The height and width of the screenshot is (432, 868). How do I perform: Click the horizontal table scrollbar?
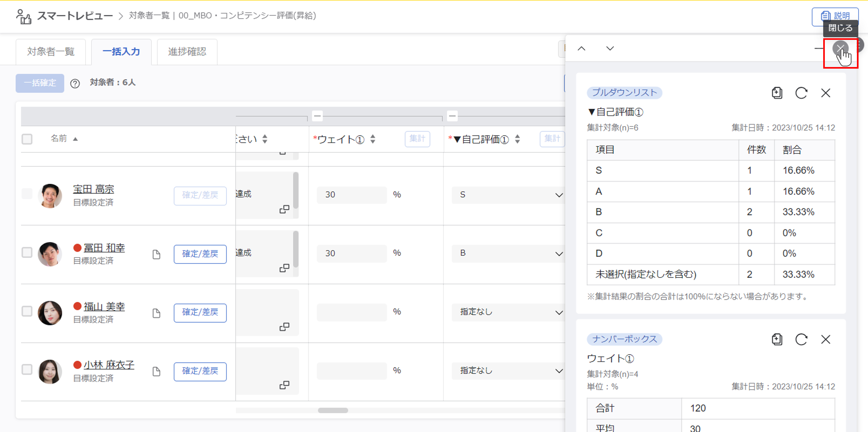pyautogui.click(x=333, y=411)
